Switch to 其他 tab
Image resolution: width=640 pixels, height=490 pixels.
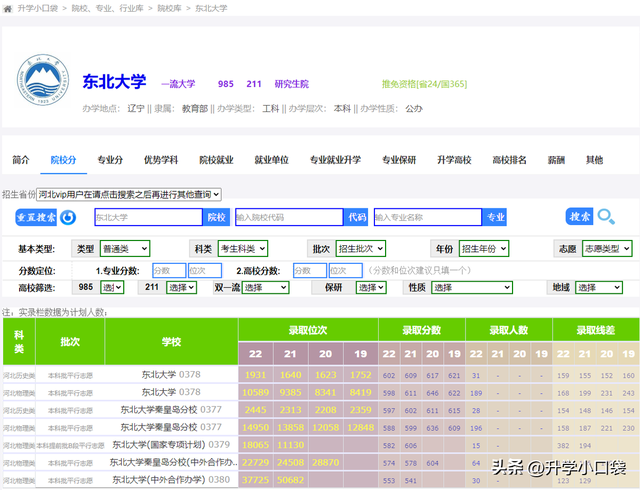pos(594,160)
